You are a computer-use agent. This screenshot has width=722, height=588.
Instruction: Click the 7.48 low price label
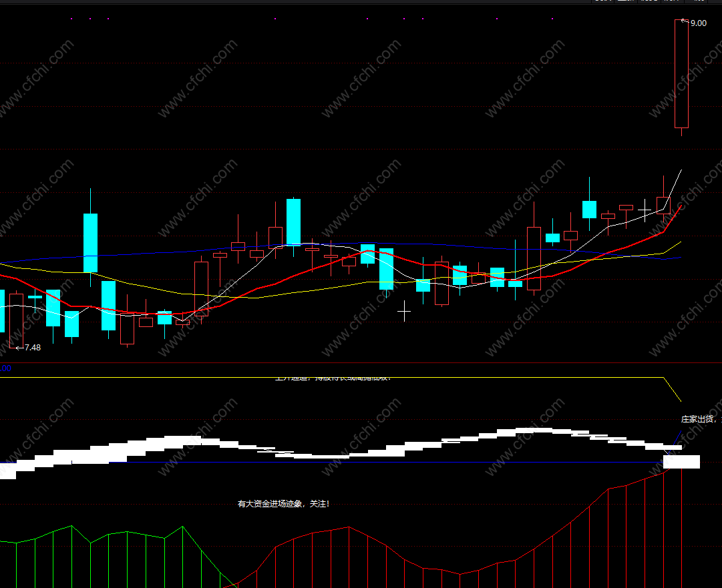33,347
